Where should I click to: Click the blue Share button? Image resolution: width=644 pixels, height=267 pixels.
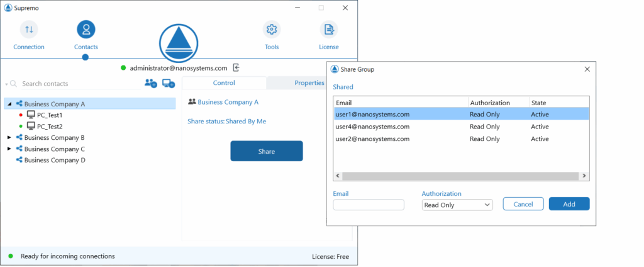267,151
